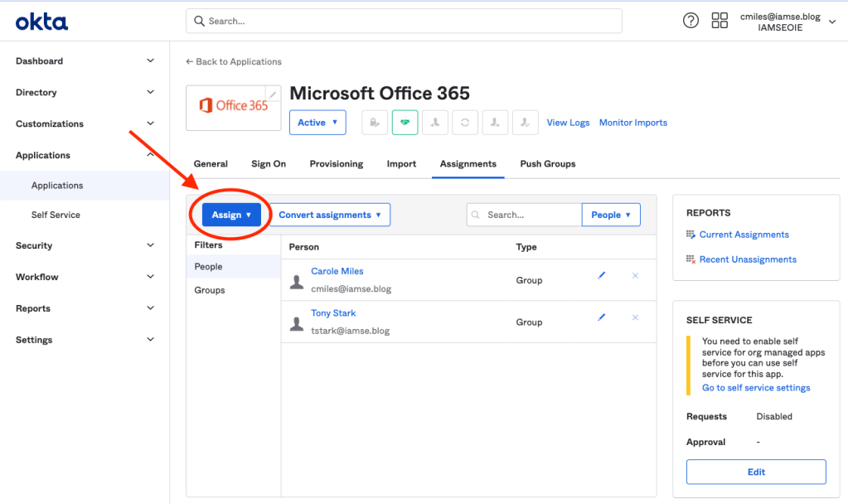Open the apps grid icon in header
This screenshot has height=504, width=848.
(720, 21)
